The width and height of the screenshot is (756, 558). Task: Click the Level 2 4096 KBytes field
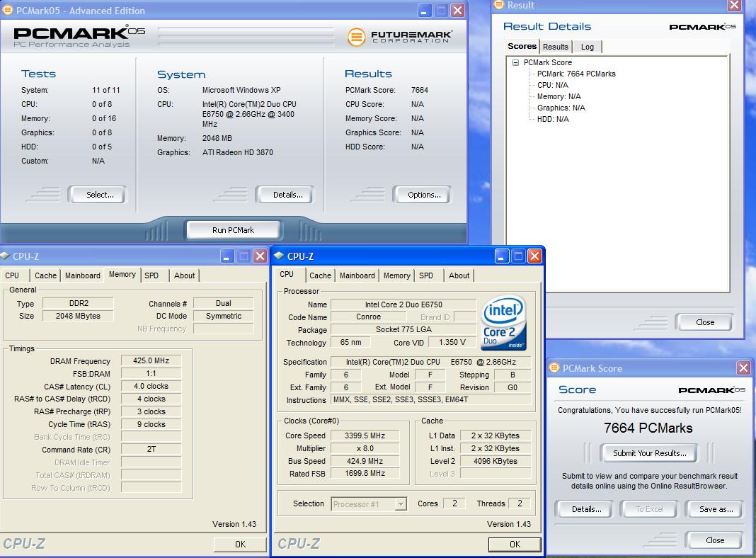coord(496,461)
